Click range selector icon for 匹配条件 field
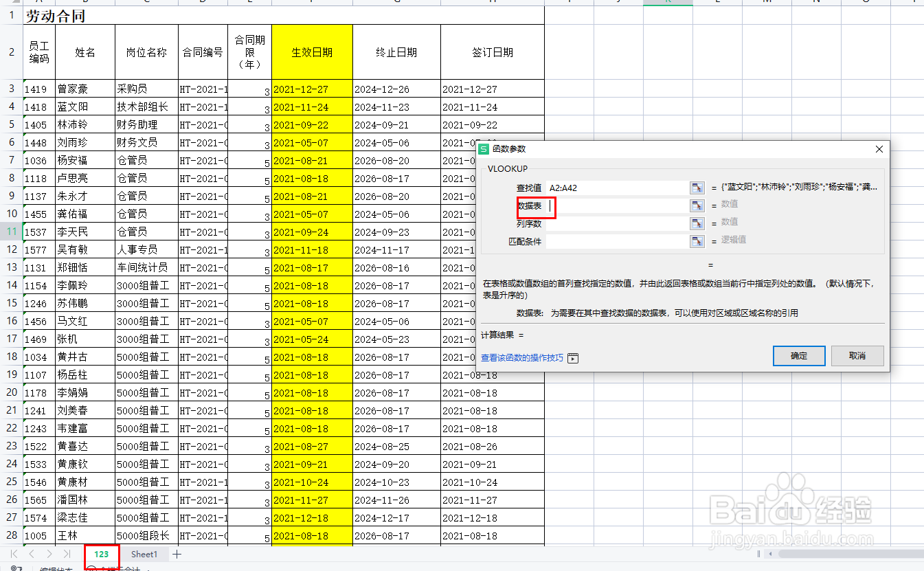The width and height of the screenshot is (924, 571). coord(697,240)
